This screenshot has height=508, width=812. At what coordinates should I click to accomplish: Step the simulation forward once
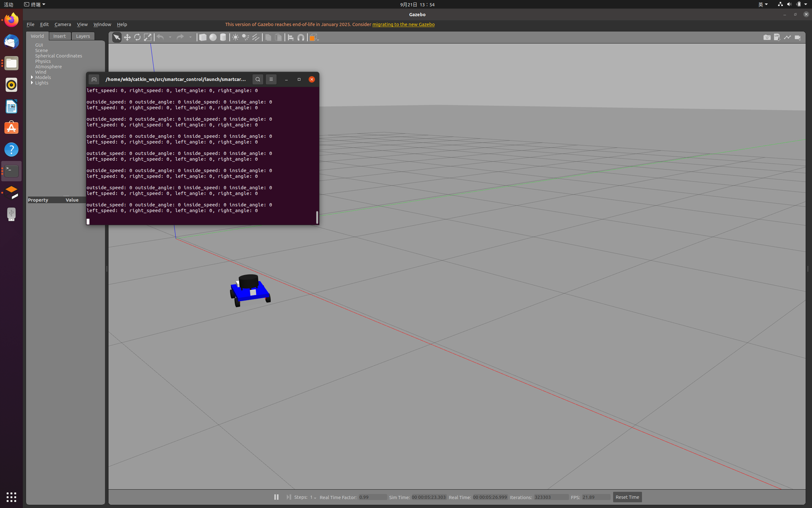point(289,497)
